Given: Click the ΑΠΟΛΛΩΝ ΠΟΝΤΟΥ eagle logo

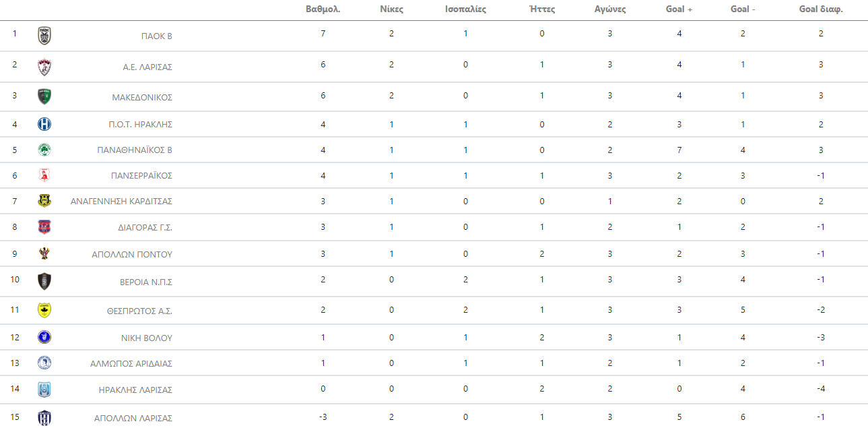Looking at the screenshot, I should tap(44, 254).
